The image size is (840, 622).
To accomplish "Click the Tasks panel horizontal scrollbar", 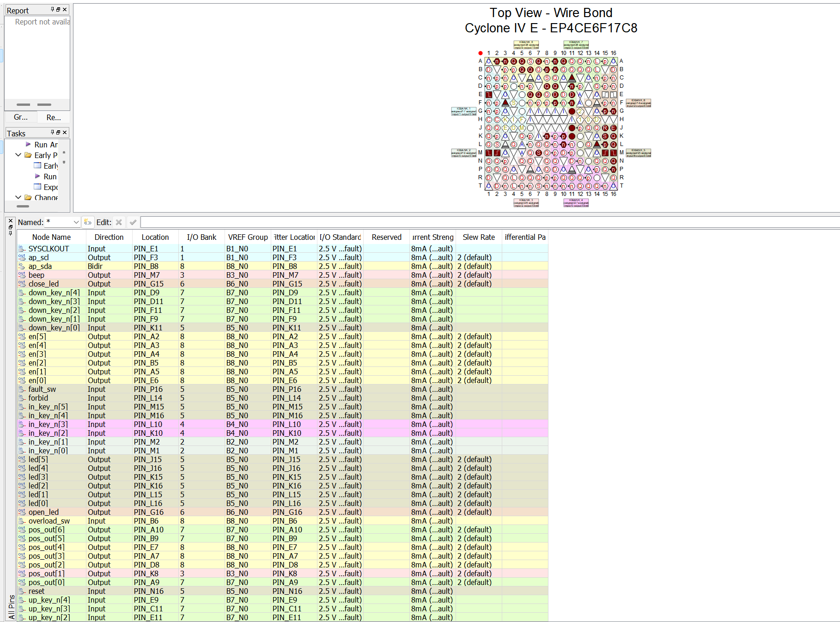I will 23,207.
